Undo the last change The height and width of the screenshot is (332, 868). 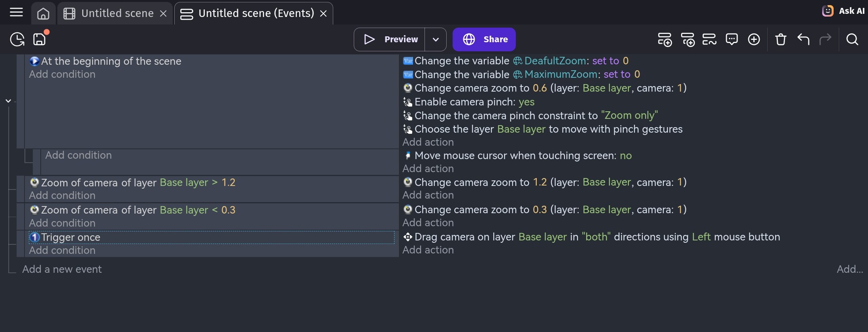tap(803, 39)
